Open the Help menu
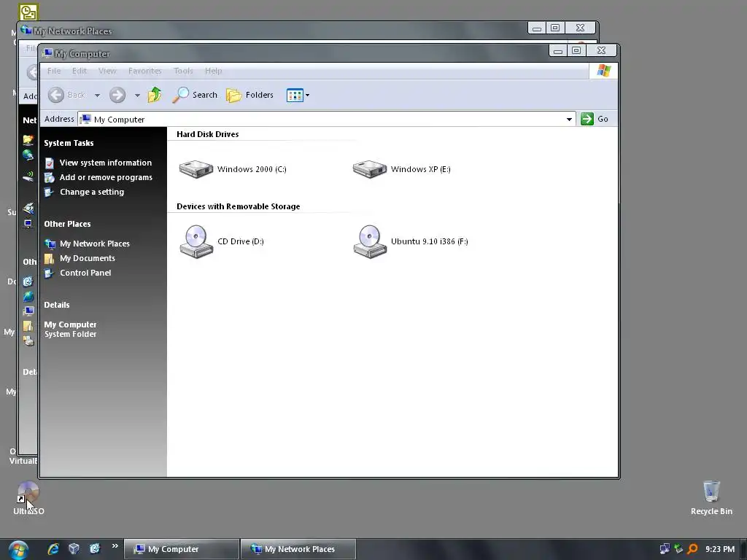 pos(214,71)
